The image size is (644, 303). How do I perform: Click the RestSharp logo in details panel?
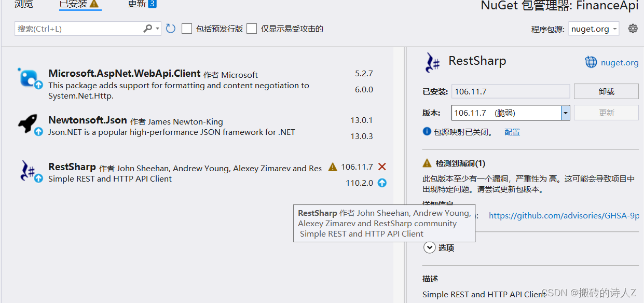[x=432, y=62]
